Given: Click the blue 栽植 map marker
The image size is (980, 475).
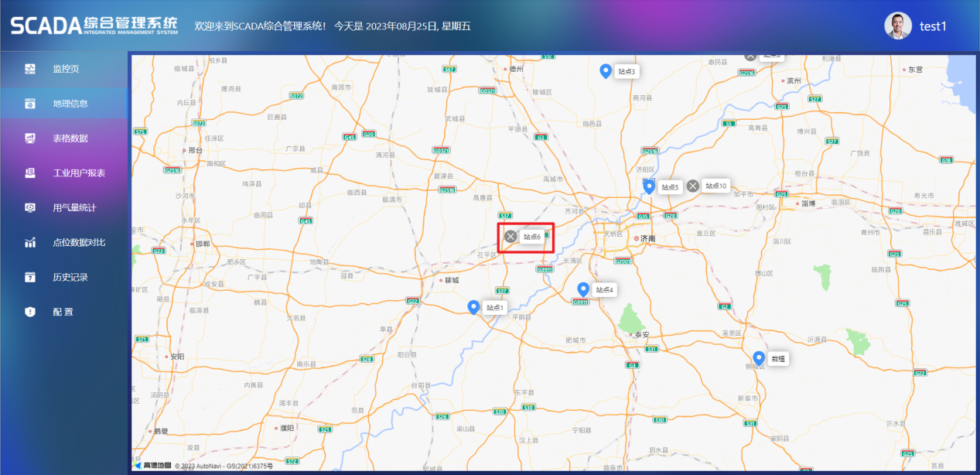Looking at the screenshot, I should 759,359.
